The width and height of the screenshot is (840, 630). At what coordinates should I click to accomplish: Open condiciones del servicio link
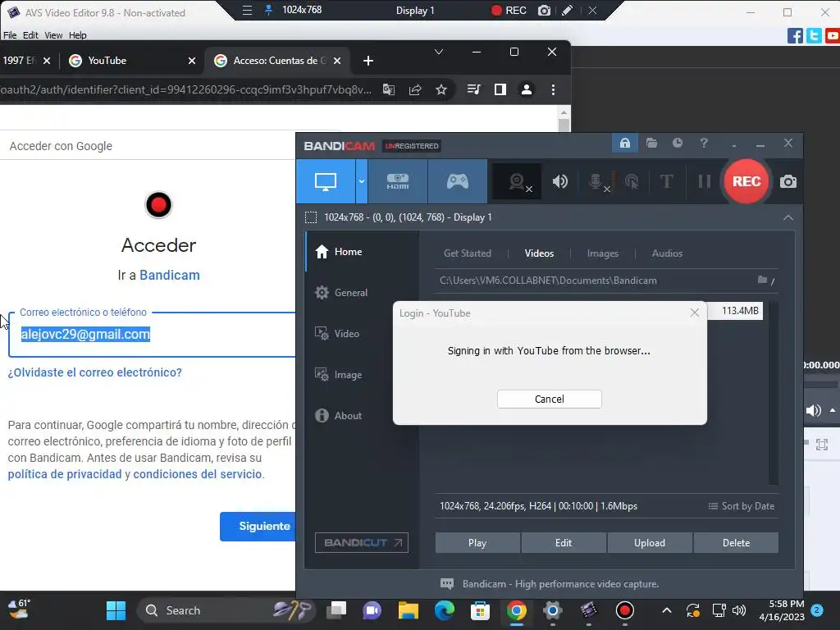tap(198, 474)
